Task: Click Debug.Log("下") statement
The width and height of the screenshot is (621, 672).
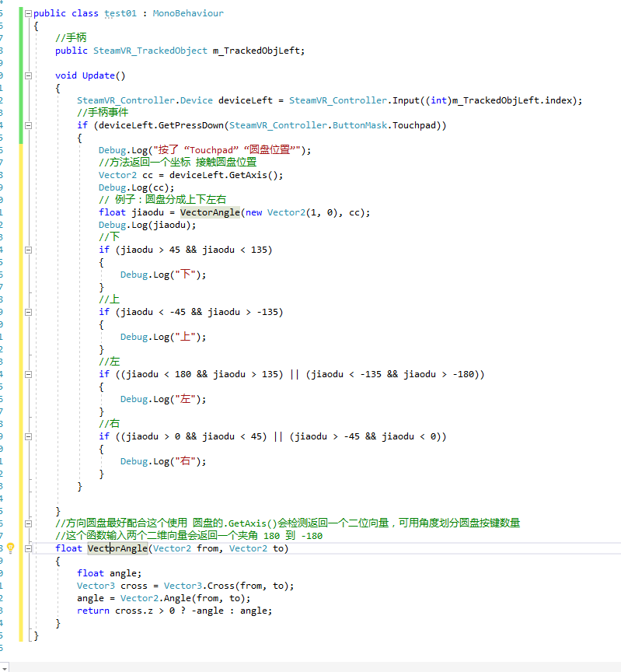Action: point(163,275)
